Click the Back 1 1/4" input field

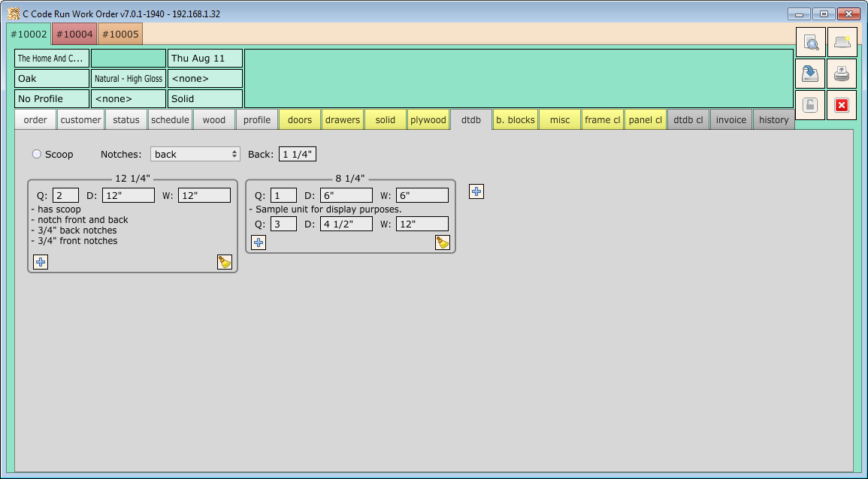(297, 154)
